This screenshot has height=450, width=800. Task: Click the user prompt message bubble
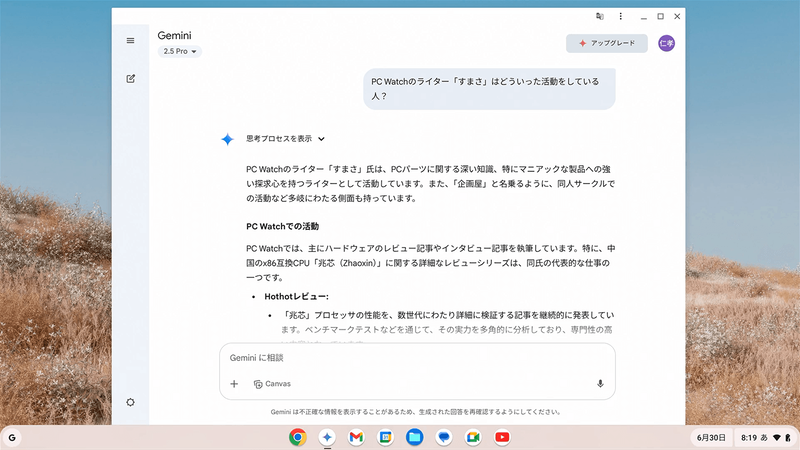489,89
